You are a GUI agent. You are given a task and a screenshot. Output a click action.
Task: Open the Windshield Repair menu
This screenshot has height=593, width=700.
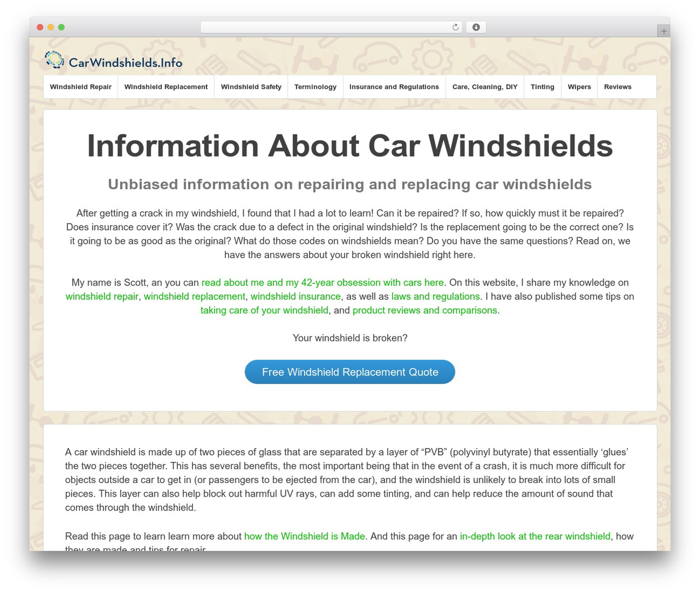pyautogui.click(x=81, y=87)
